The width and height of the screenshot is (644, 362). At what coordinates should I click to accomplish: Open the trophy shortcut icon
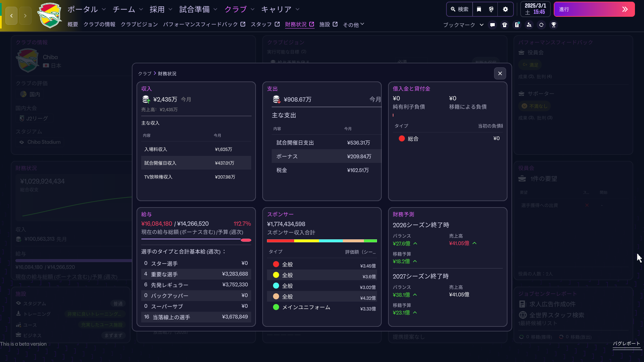click(554, 25)
